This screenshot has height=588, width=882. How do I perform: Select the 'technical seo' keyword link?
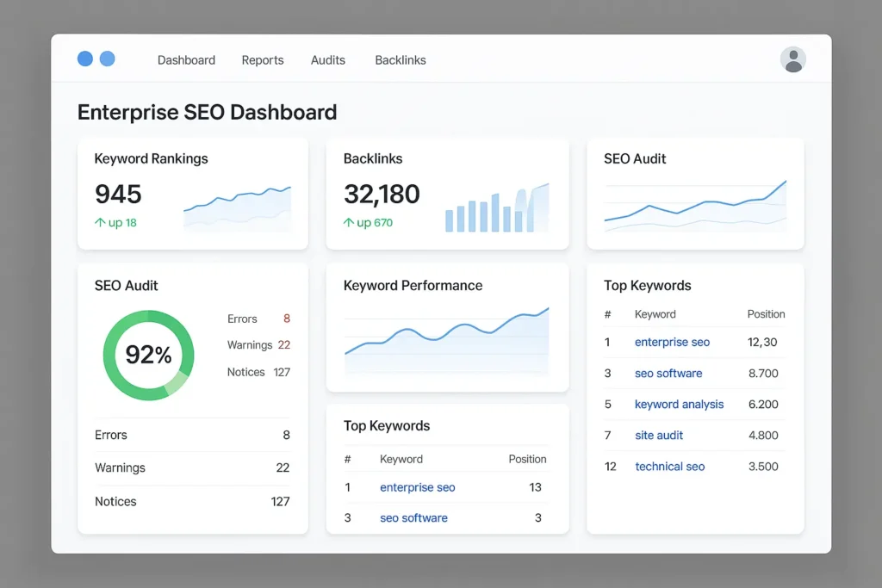click(x=669, y=467)
